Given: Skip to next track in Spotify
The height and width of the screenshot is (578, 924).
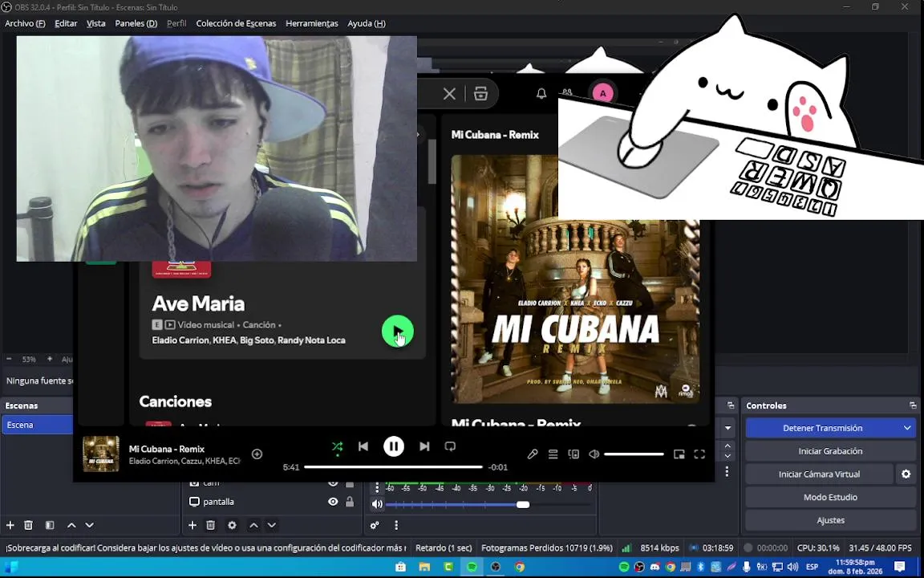Looking at the screenshot, I should point(424,446).
